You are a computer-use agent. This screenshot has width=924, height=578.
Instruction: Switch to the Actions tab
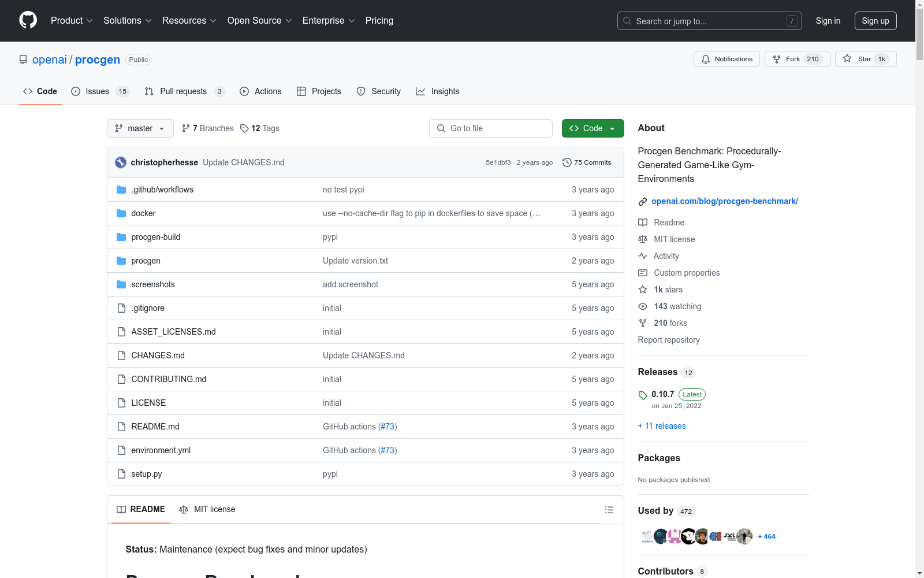pyautogui.click(x=260, y=91)
